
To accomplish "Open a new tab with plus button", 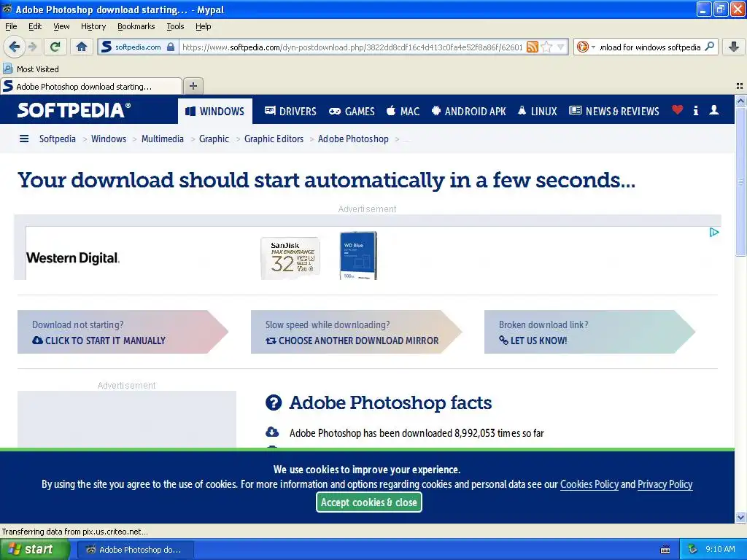I will pyautogui.click(x=193, y=86).
